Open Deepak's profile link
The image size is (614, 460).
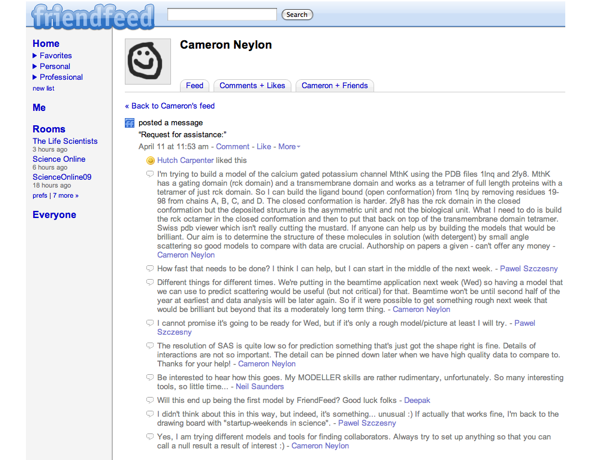[x=417, y=400]
